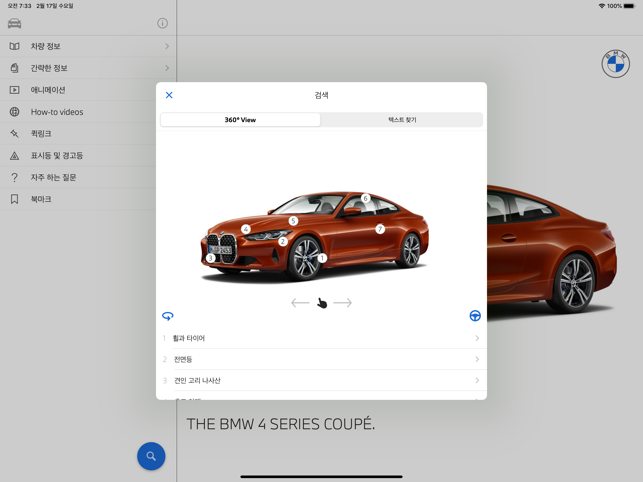The image size is (643, 482).
Task: Open 간략한 정보 in the sidebar
Action: click(88, 68)
